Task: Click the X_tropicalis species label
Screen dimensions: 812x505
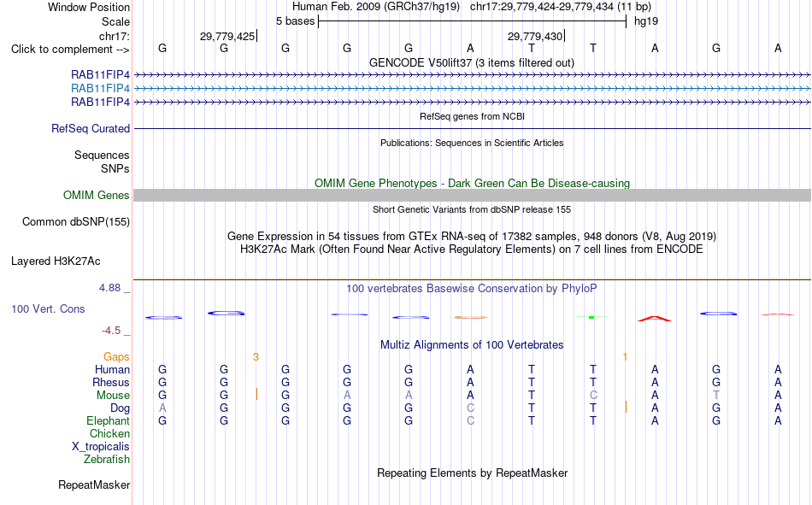Action: pyautogui.click(x=101, y=447)
